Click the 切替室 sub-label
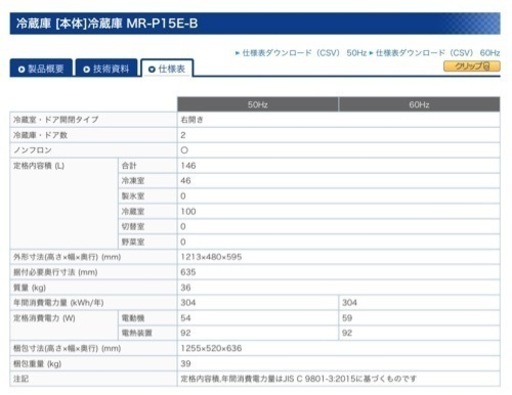This screenshot has height=395, width=512. (133, 227)
